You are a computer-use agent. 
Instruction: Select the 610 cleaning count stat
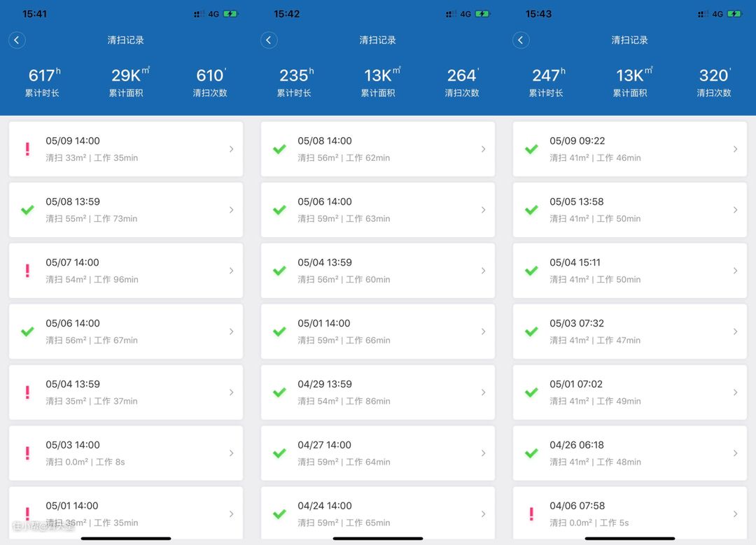pos(210,82)
